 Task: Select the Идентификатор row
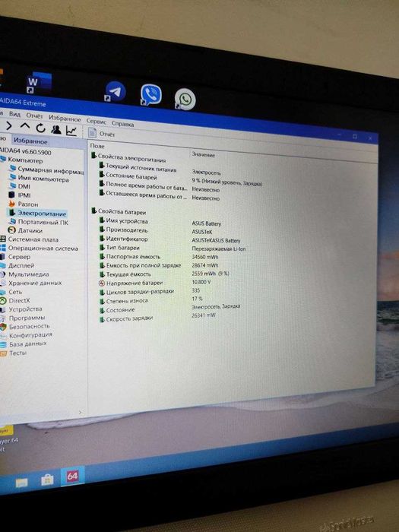(169, 239)
